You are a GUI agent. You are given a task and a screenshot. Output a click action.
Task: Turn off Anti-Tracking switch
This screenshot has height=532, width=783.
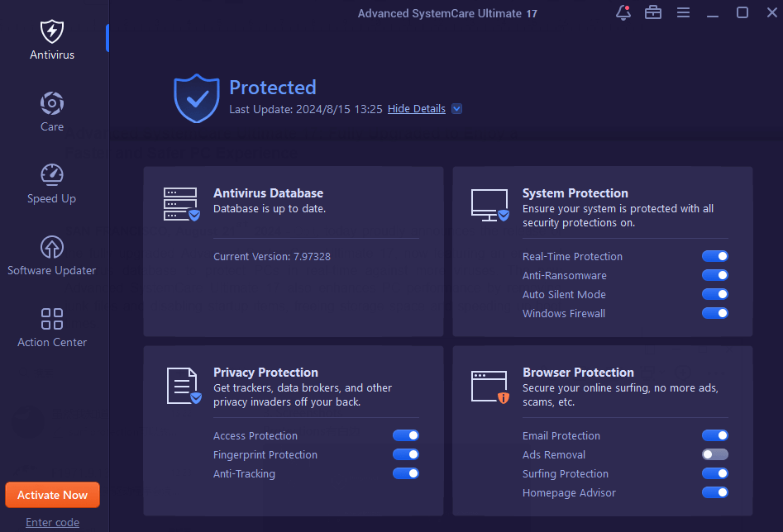pos(405,473)
